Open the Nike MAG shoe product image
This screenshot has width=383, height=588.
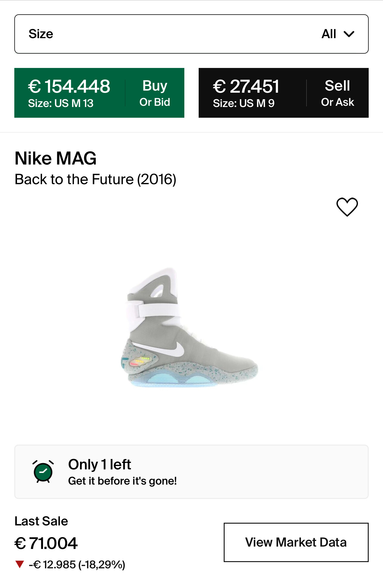tap(189, 328)
